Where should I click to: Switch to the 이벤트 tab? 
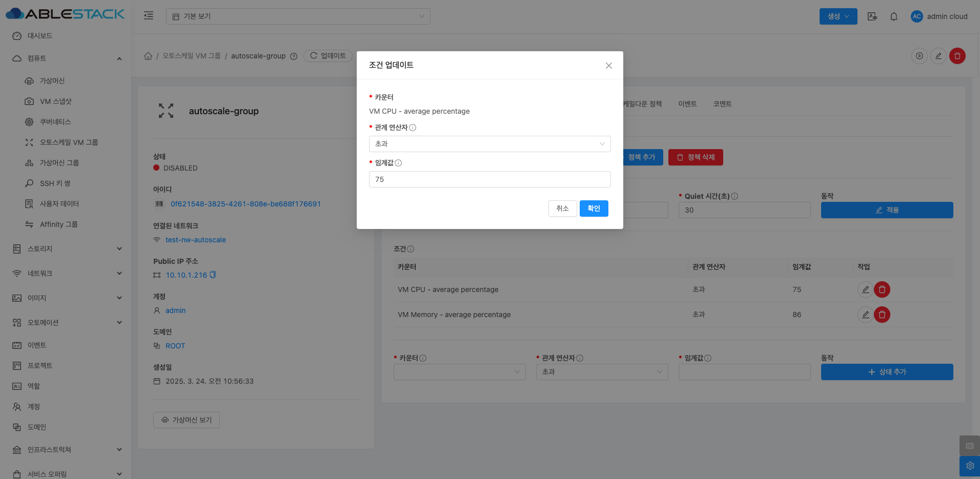687,104
